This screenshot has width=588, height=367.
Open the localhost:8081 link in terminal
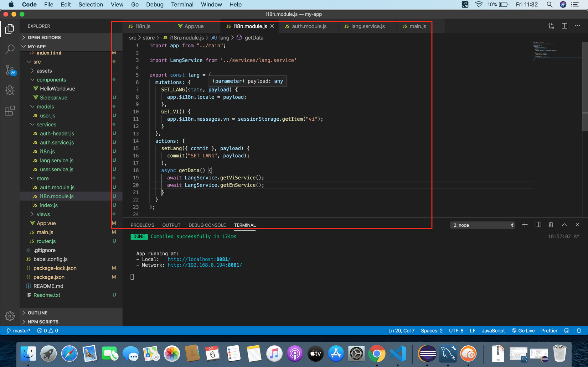[x=199, y=259]
